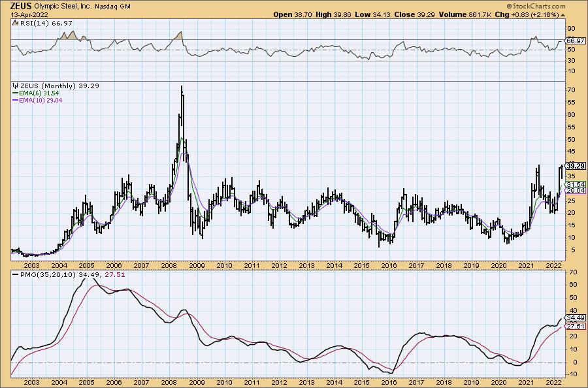Click the 39.29 price tag on right axis
Image resolution: width=588 pixels, height=388 pixels.
pos(576,166)
